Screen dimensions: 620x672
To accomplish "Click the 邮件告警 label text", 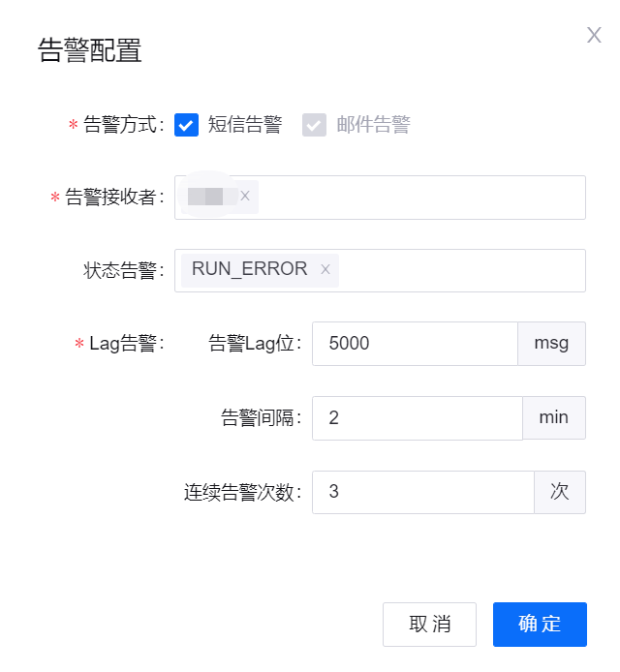I will pos(373,125).
